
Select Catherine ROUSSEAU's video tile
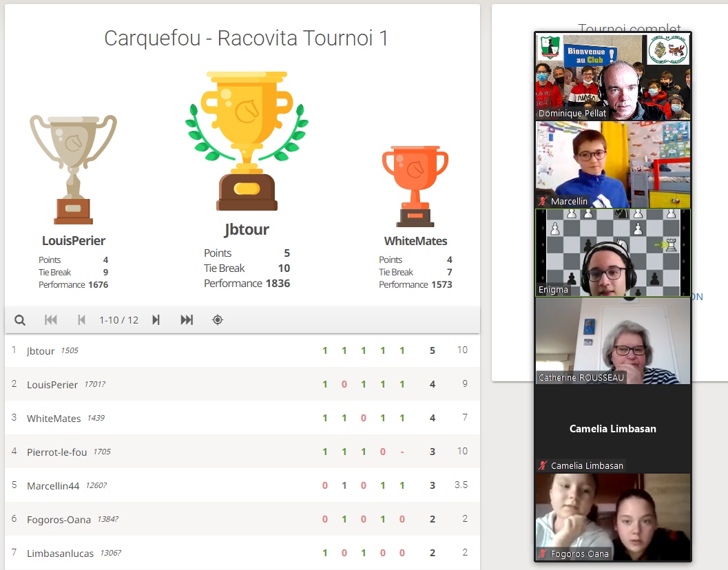612,340
